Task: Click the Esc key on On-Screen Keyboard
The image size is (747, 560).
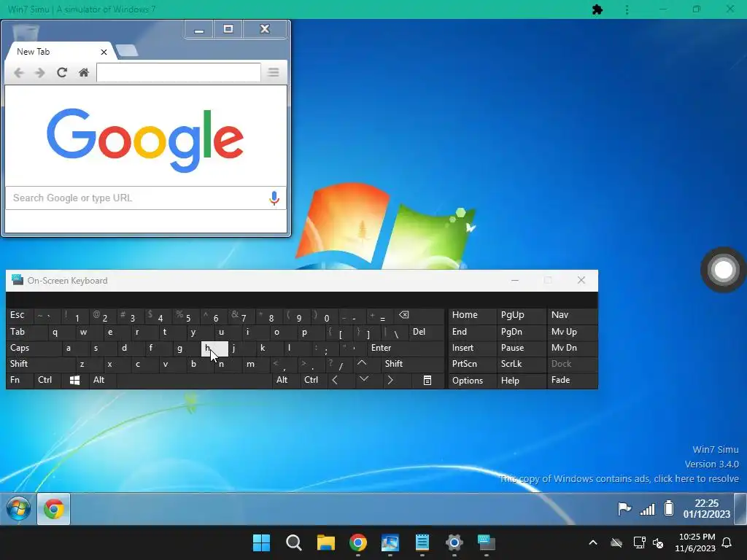Action: tap(20, 315)
